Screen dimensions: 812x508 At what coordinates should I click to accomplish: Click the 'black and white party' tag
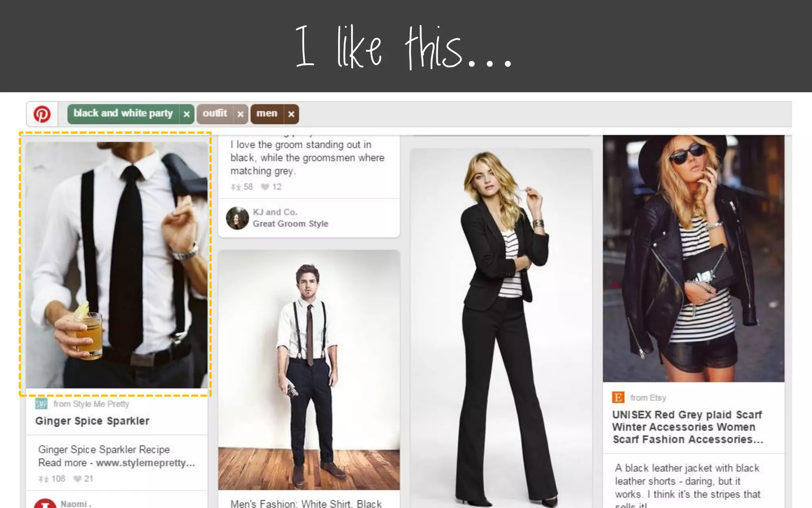pyautogui.click(x=123, y=114)
